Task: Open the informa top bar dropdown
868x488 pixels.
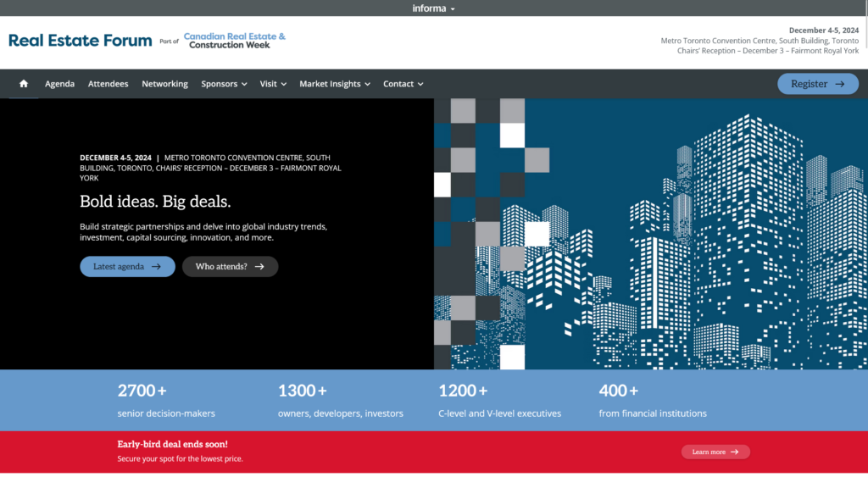Action: (x=433, y=8)
